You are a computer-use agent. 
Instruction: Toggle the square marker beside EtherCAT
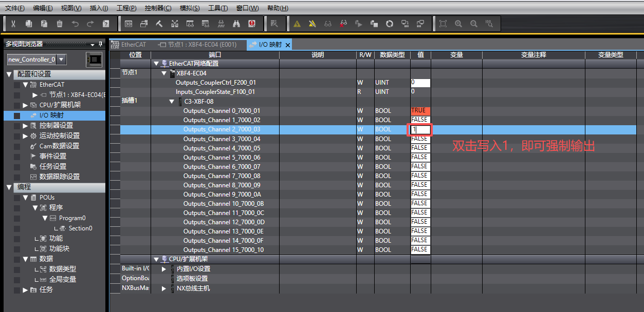pyautogui.click(x=17, y=85)
